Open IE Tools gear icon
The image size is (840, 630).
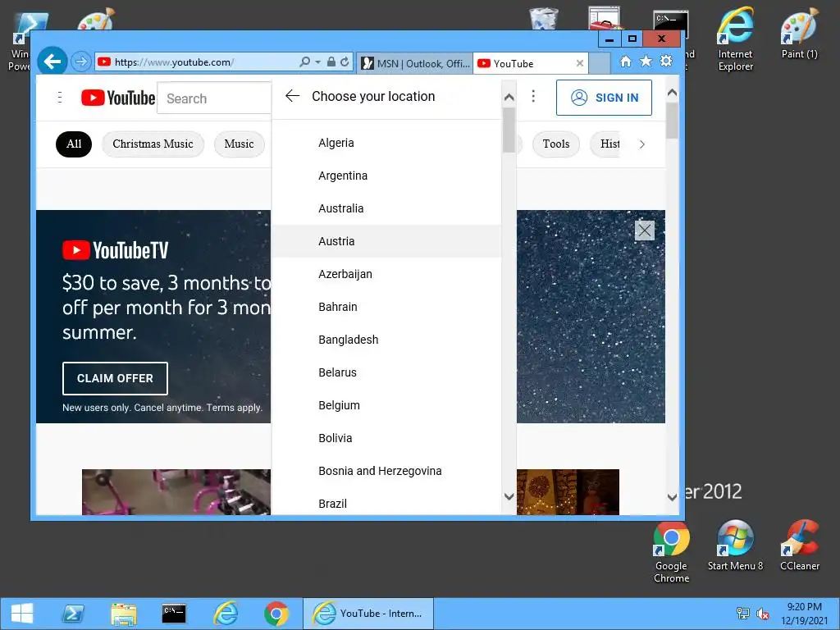click(x=666, y=61)
